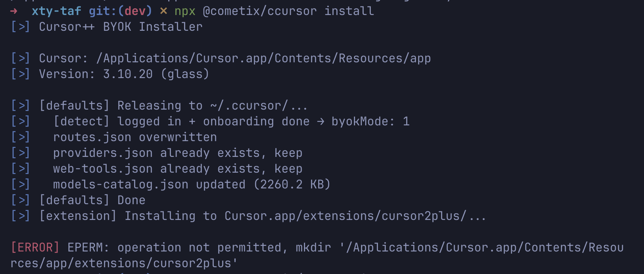644x274 pixels.
Task: Click the providers.json already exists line
Action: point(177,153)
